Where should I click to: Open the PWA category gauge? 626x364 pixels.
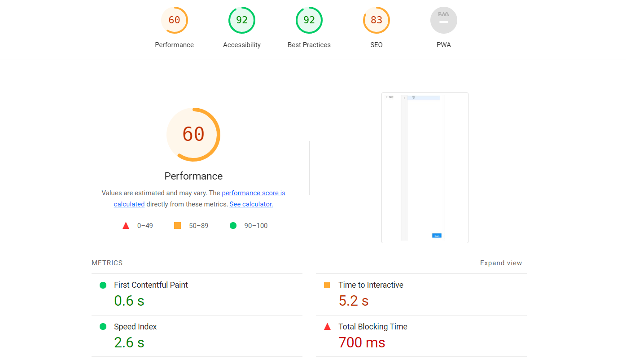click(443, 20)
